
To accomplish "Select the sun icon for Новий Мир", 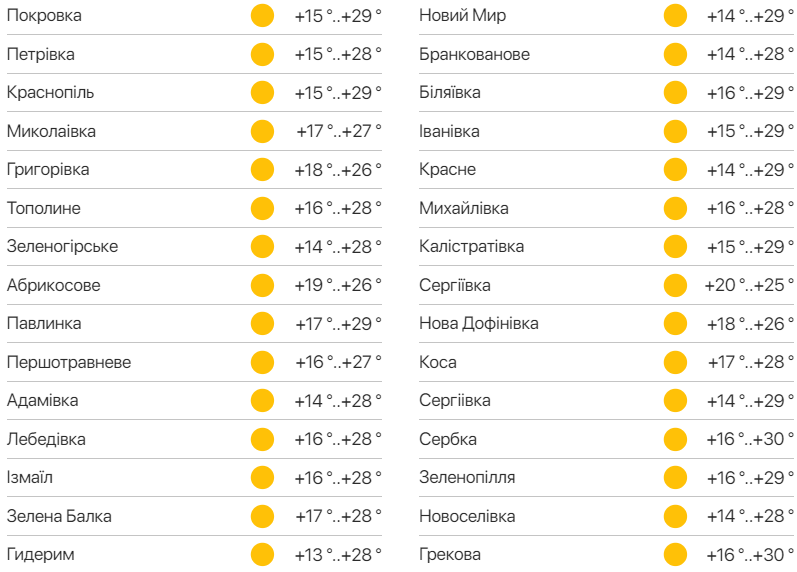I will 676,16.
